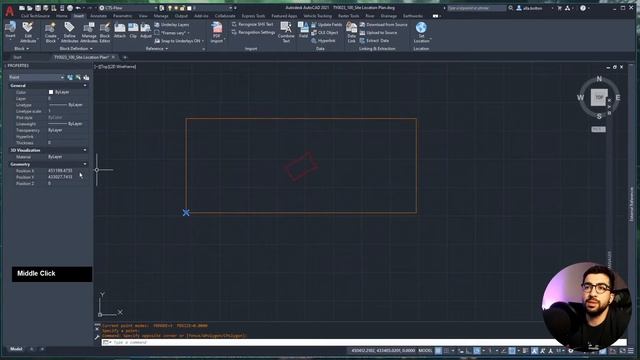
Task: Click Upload to Source
Action: [378, 33]
